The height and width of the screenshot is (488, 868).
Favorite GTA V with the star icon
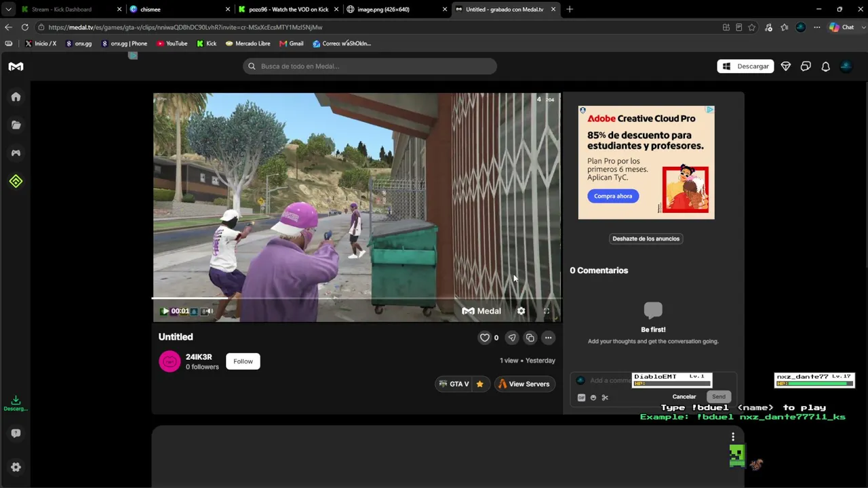[x=479, y=384]
